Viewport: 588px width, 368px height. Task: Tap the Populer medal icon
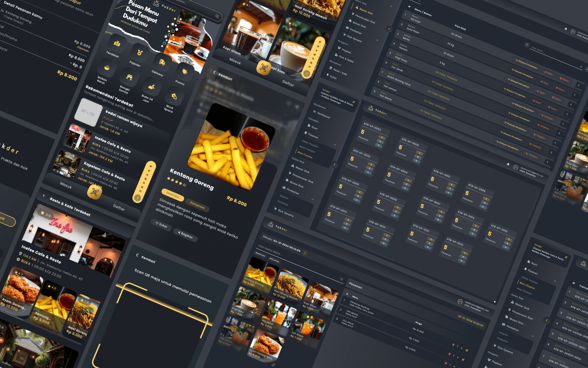click(139, 53)
